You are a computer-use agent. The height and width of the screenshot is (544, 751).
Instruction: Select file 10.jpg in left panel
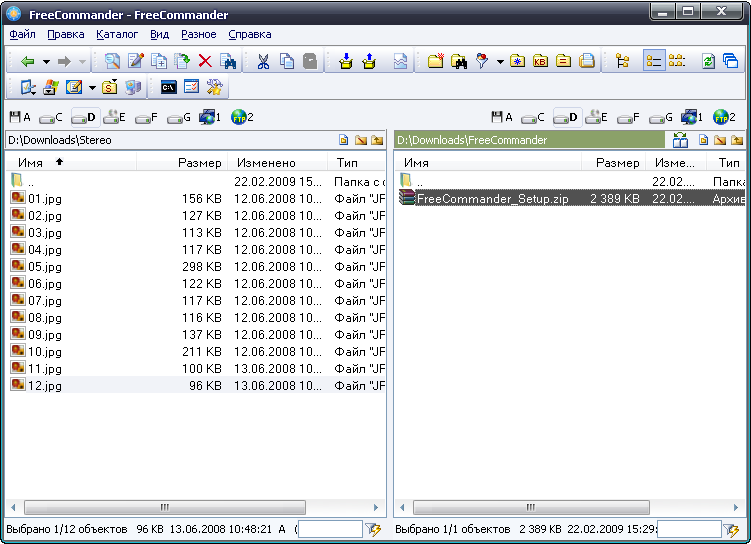(197, 352)
